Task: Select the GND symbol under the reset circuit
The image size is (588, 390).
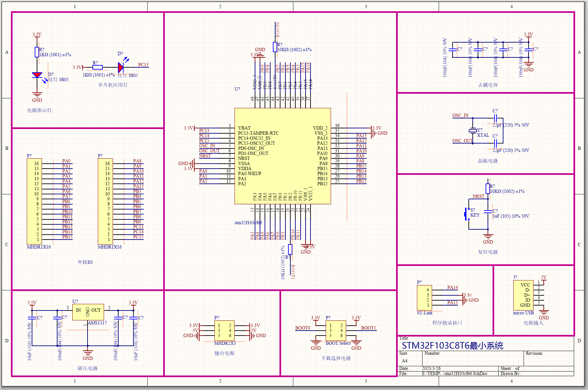Action: pyautogui.click(x=488, y=239)
